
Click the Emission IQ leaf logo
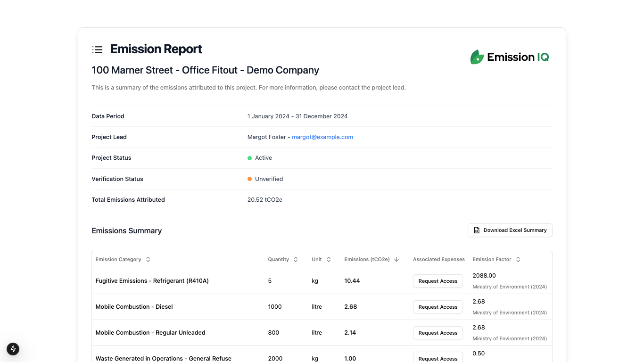[477, 57]
